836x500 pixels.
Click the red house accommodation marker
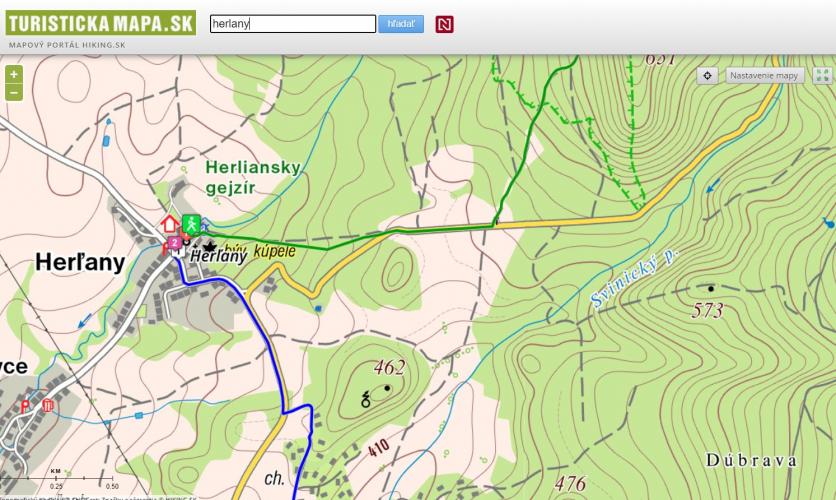coord(170,223)
